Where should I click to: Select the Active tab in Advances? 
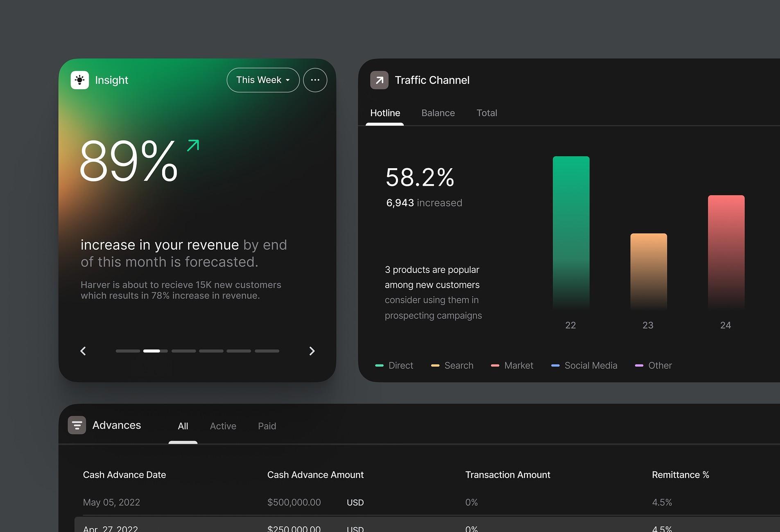223,426
